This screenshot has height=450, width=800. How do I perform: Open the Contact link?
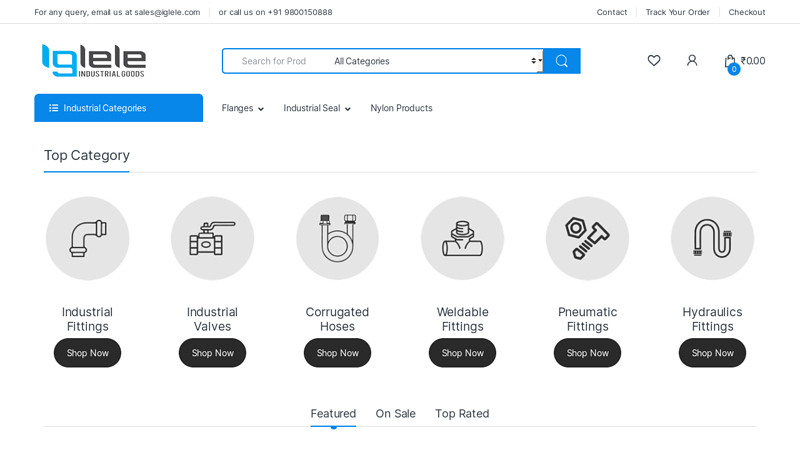(612, 12)
